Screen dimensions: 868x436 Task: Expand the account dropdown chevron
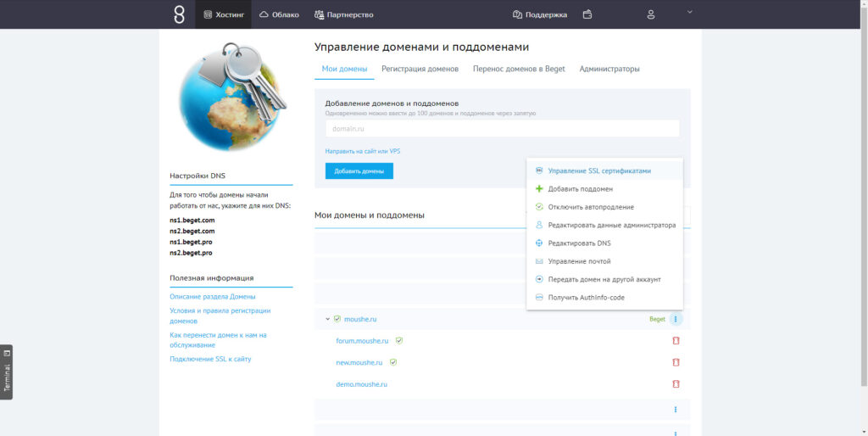point(690,12)
